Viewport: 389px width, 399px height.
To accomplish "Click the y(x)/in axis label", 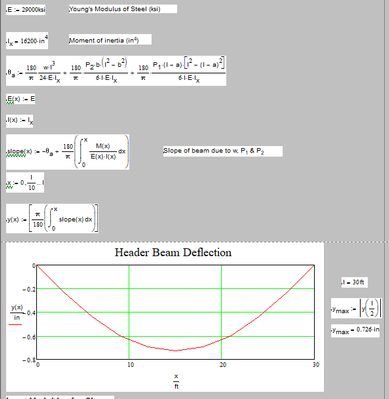I will point(17,312).
